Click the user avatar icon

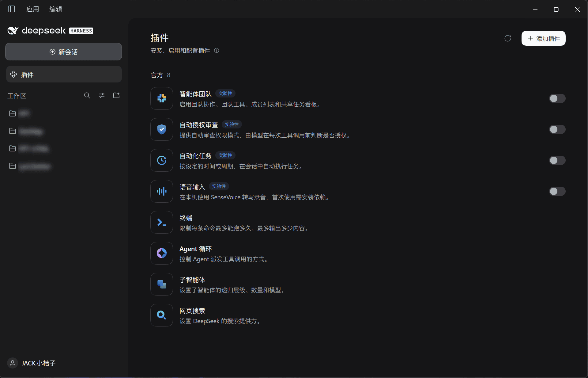[x=13, y=363]
